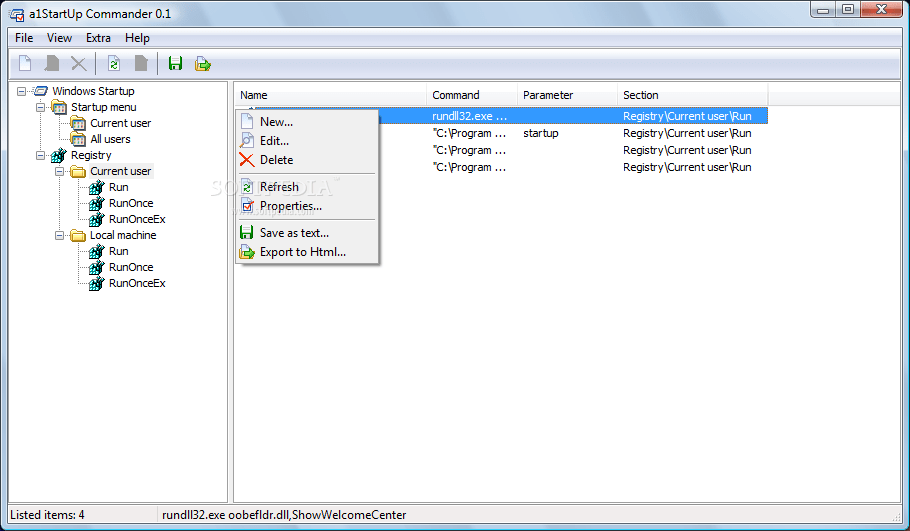Click folder icon of Registry Current user
The height and width of the screenshot is (531, 910).
coord(78,171)
